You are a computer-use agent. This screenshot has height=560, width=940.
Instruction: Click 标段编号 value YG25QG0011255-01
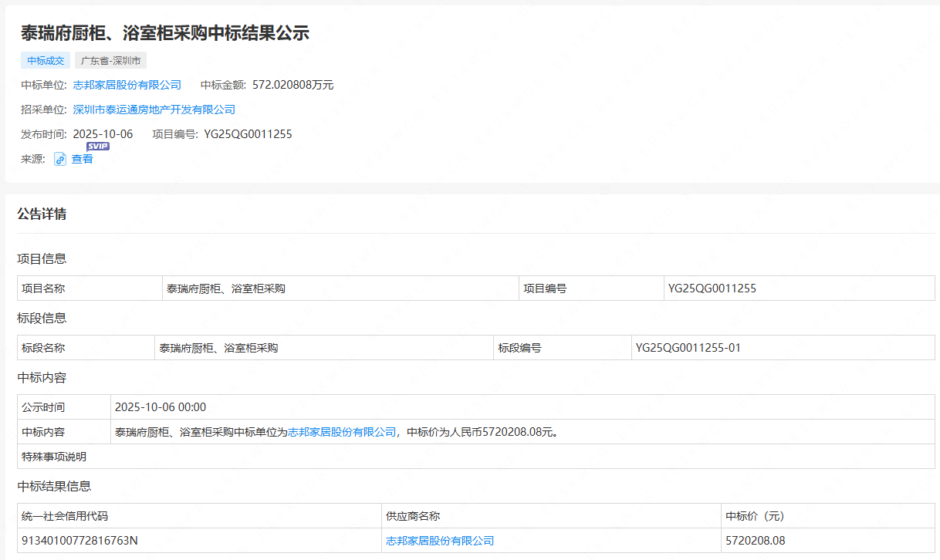pyautogui.click(x=688, y=348)
